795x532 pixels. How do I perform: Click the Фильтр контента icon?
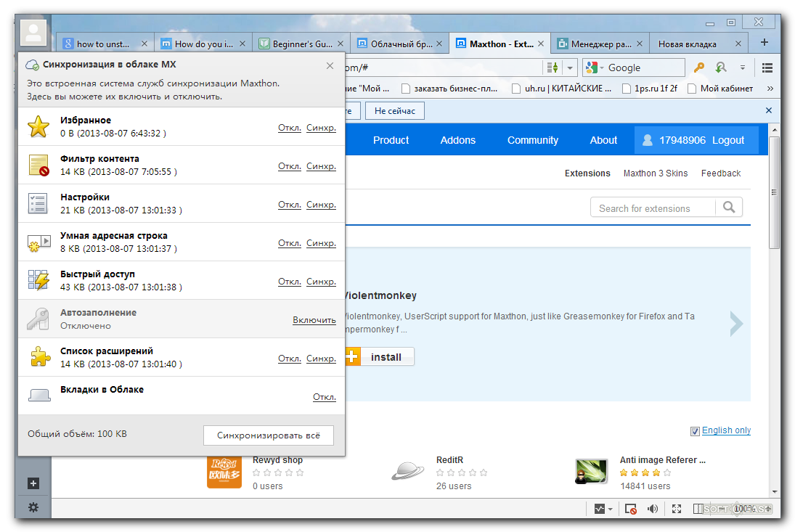(x=38, y=165)
